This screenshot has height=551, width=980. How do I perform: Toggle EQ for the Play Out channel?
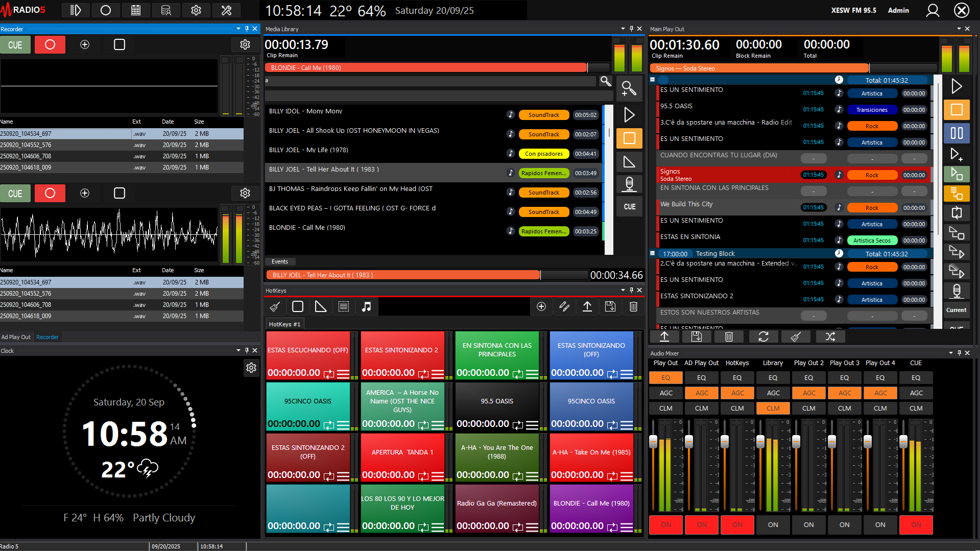[x=665, y=378]
